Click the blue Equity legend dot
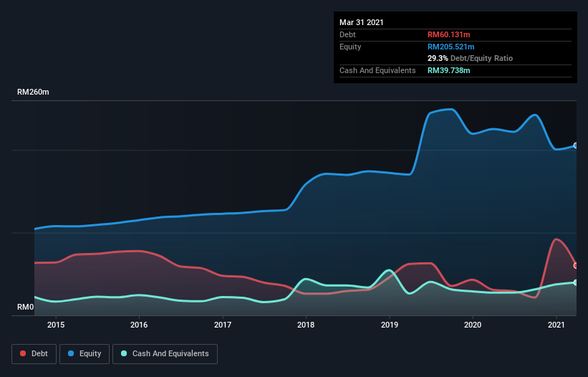Image resolution: width=588 pixels, height=377 pixels. click(x=71, y=353)
